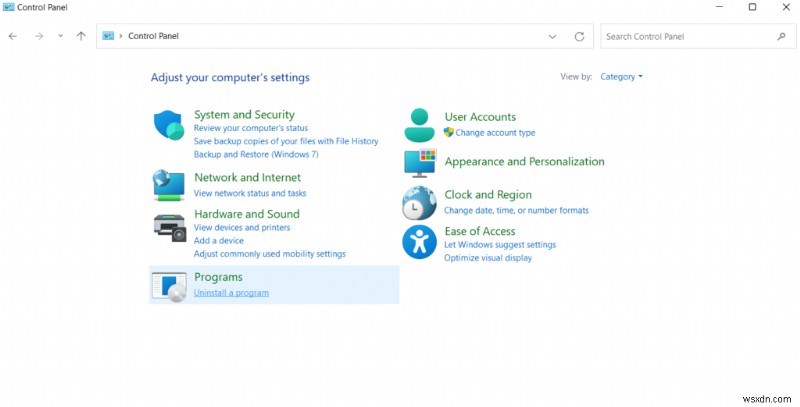
Task: Click the Network and Internet globe icon
Action: [x=169, y=186]
